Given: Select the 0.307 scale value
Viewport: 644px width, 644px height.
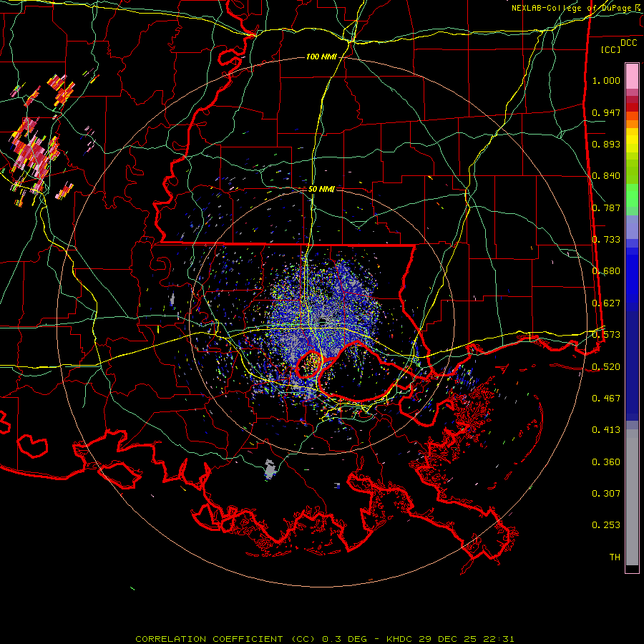Looking at the screenshot, I should click(606, 494).
